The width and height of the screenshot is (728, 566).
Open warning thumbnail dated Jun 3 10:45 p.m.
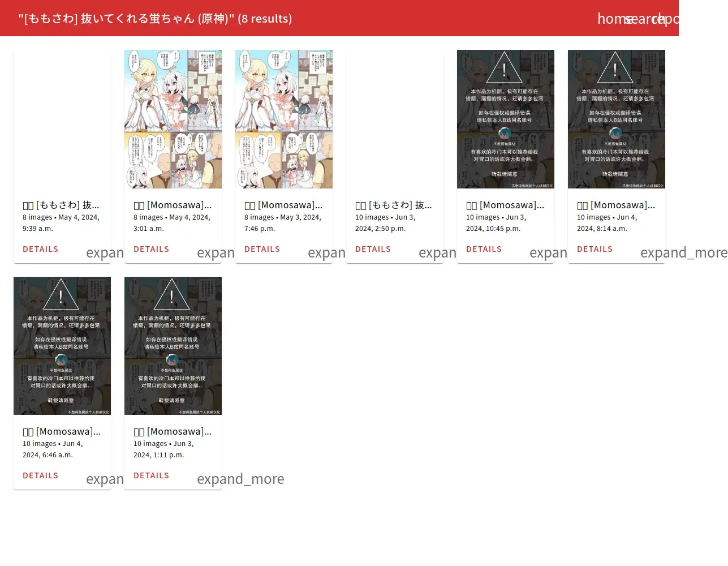506,119
